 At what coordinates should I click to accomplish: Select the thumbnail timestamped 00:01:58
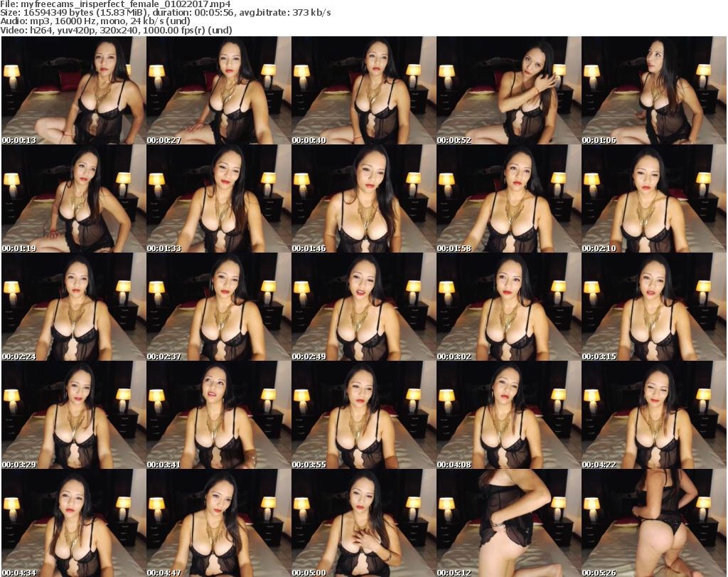pyautogui.click(x=508, y=198)
